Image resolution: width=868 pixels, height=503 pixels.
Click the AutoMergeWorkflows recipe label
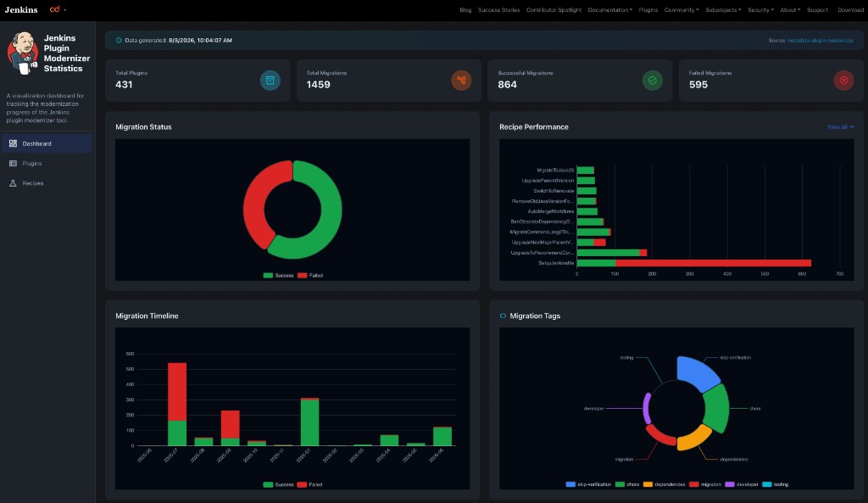551,211
